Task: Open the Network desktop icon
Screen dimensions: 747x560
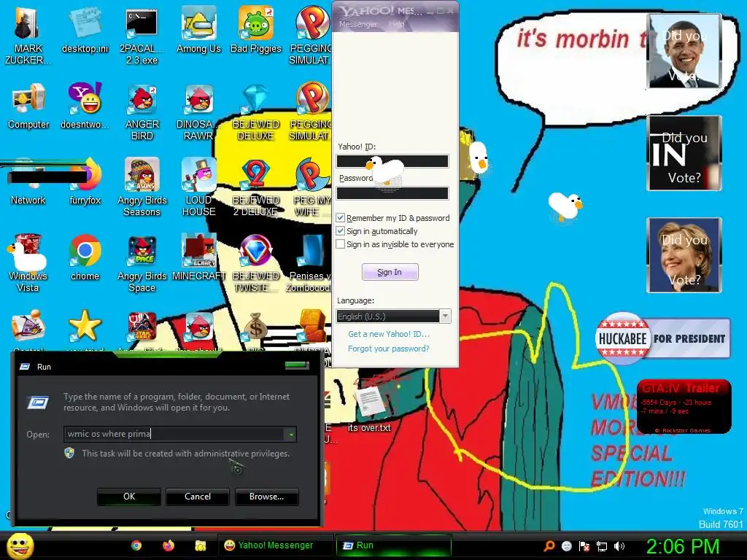Action: tap(28, 182)
